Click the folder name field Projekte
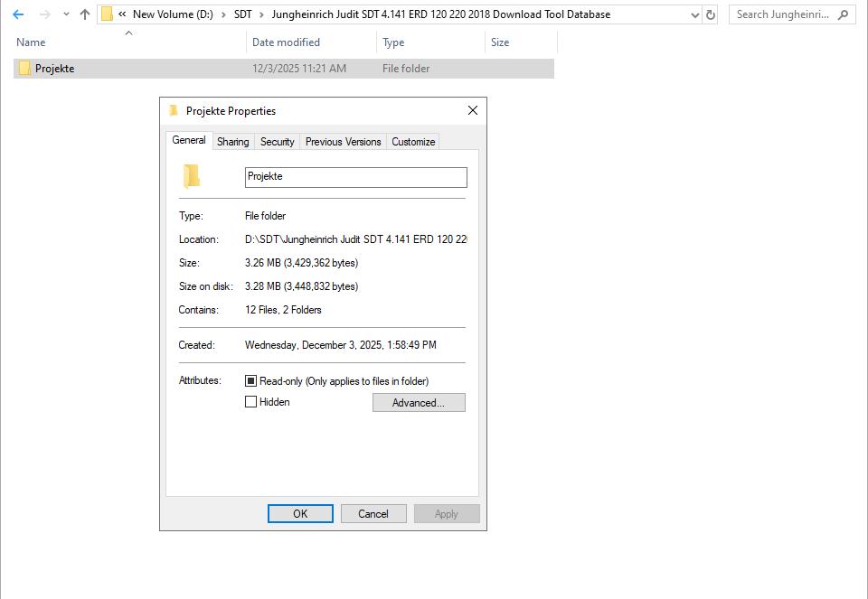 pos(356,177)
